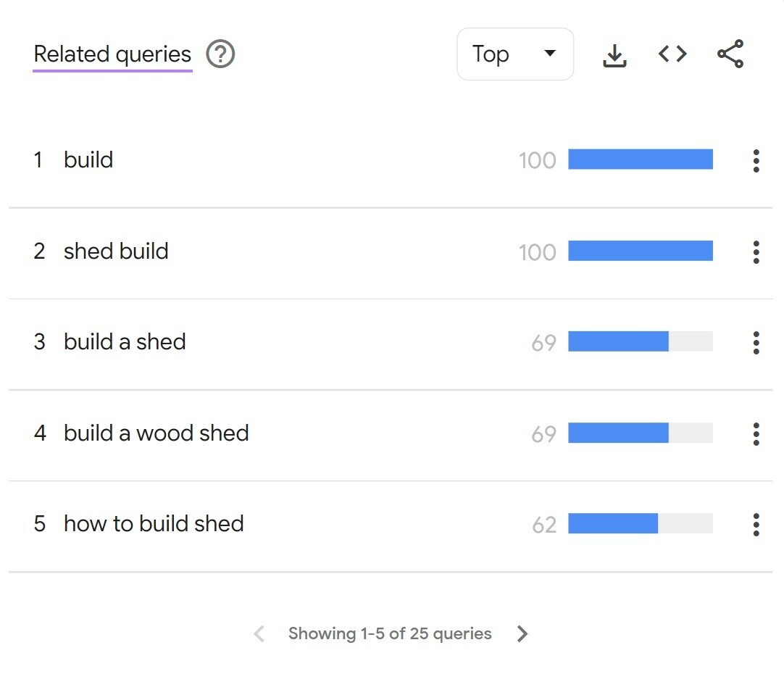Image resolution: width=784 pixels, height=674 pixels.
Task: Click the share icon
Action: click(730, 54)
